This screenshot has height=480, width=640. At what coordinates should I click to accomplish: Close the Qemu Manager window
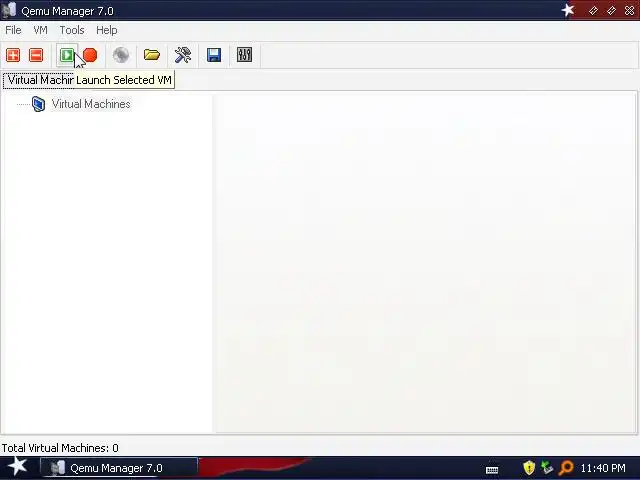pyautogui.click(x=629, y=11)
